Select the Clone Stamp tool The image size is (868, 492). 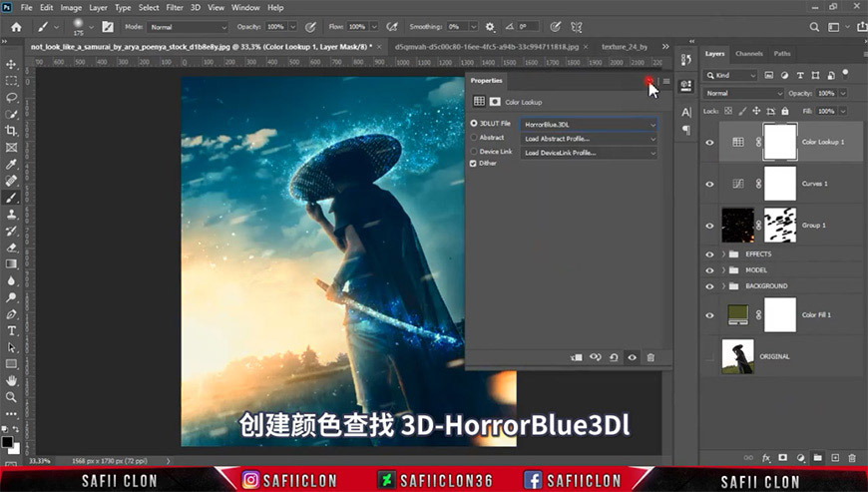pyautogui.click(x=11, y=215)
